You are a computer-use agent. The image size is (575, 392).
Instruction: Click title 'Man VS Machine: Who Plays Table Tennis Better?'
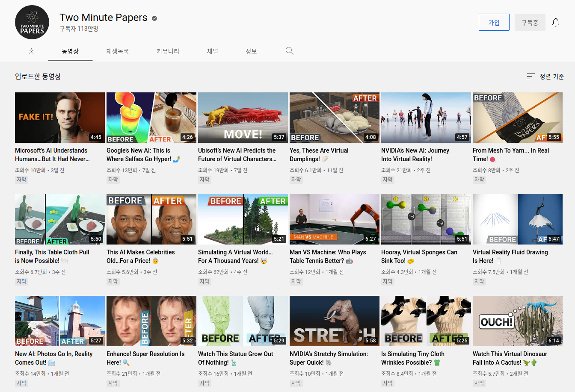coord(328,256)
